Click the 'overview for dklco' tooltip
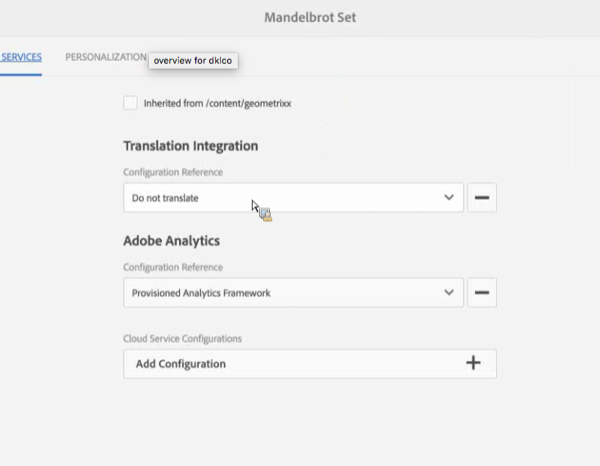This screenshot has height=466, width=600. point(193,60)
